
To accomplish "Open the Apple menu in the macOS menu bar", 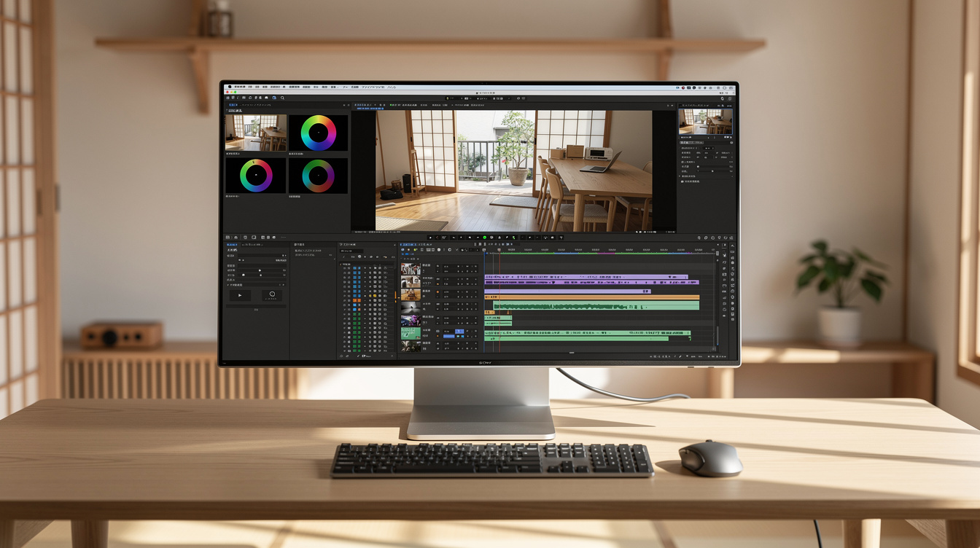I will [230, 87].
